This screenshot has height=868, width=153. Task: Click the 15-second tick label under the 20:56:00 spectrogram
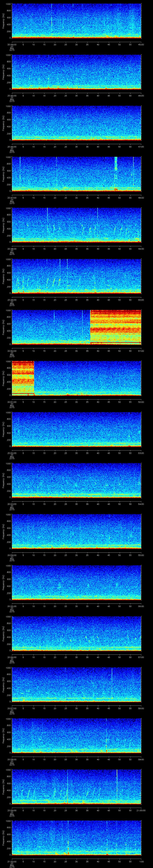click(44, 657)
